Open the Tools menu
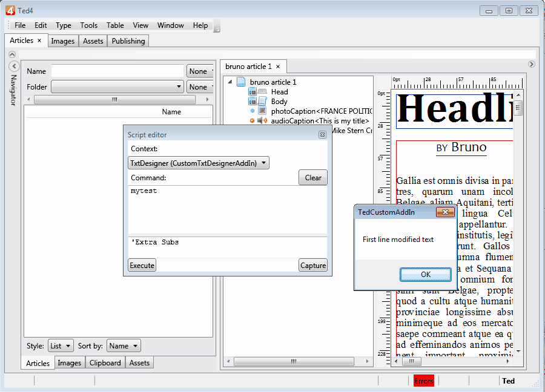Viewport: 545px width, 392px height. tap(88, 25)
